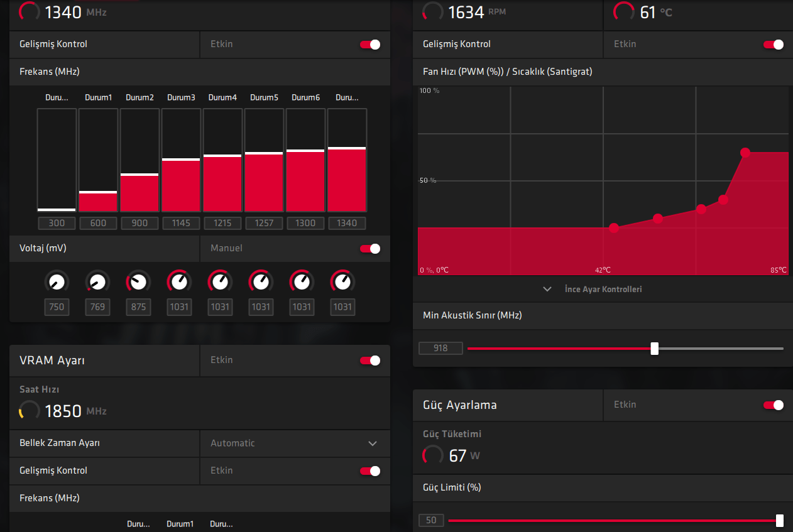
Task: Click the 918 MHz acoustic limit field
Action: [x=440, y=348]
